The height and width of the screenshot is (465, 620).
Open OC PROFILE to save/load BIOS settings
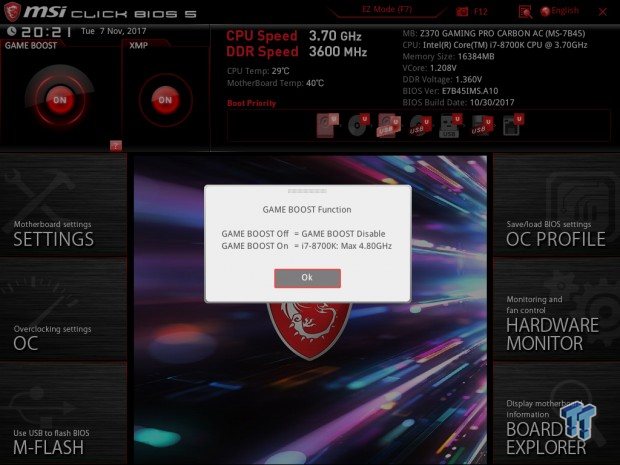point(556,206)
